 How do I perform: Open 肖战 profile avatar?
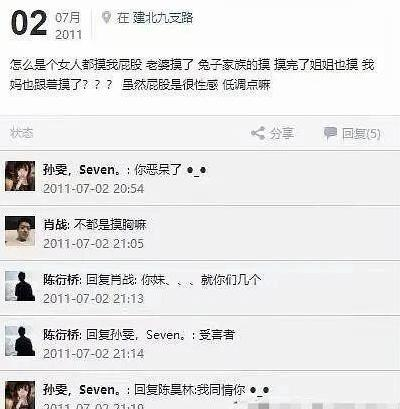(x=20, y=231)
